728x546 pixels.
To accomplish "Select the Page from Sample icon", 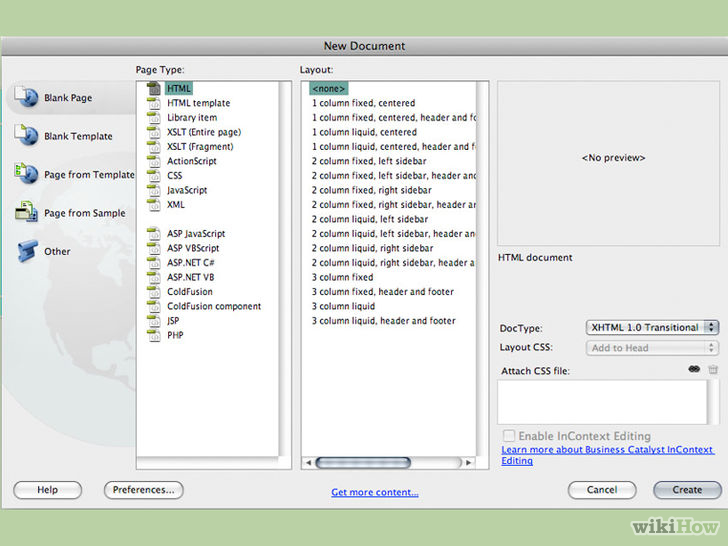I will pyautogui.click(x=25, y=212).
